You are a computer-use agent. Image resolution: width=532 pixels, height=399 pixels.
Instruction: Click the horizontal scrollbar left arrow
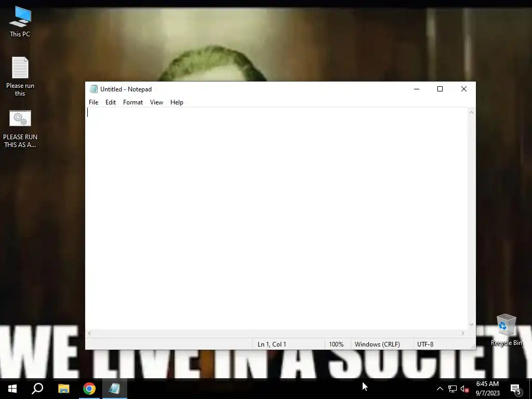click(x=89, y=333)
